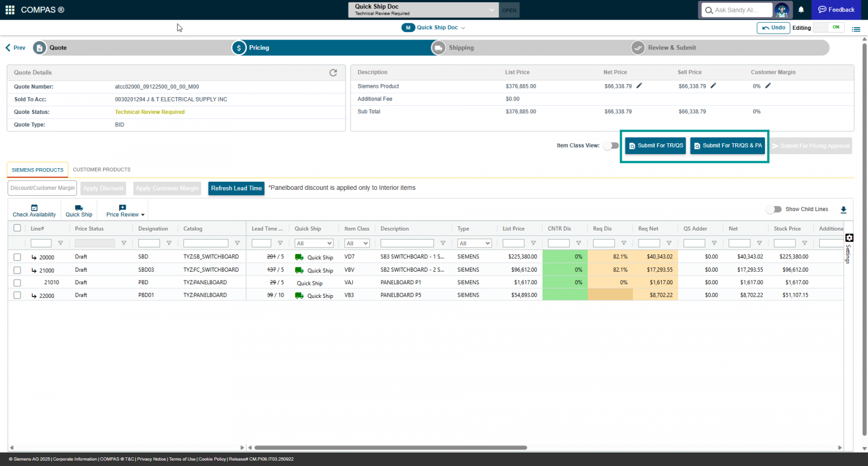
Task: Open the Privacy Notice footer link
Action: 151,459
